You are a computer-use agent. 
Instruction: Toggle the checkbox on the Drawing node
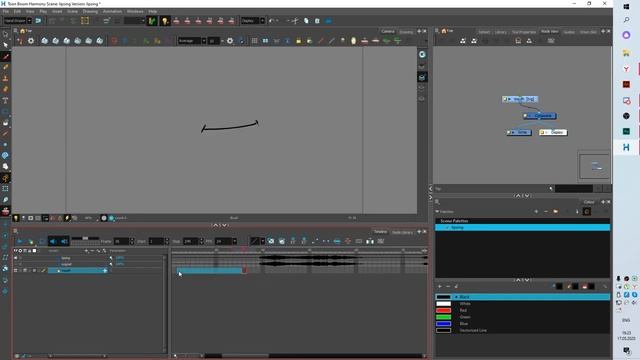click(505, 99)
